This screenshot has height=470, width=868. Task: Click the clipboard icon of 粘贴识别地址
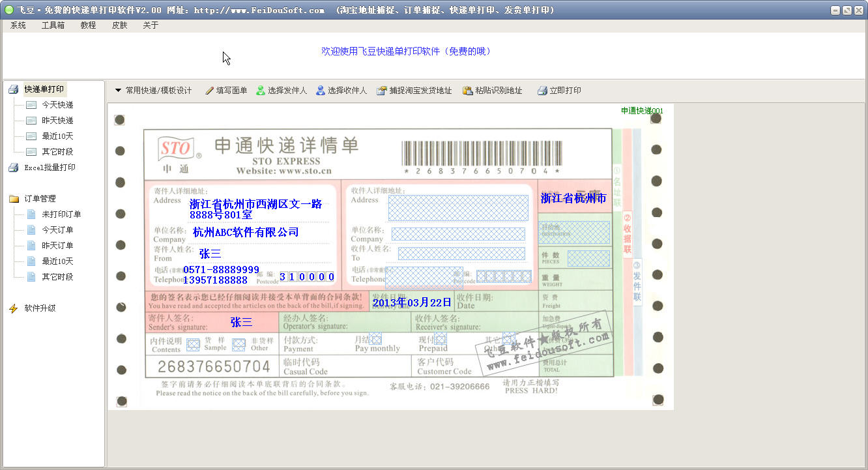(467, 91)
